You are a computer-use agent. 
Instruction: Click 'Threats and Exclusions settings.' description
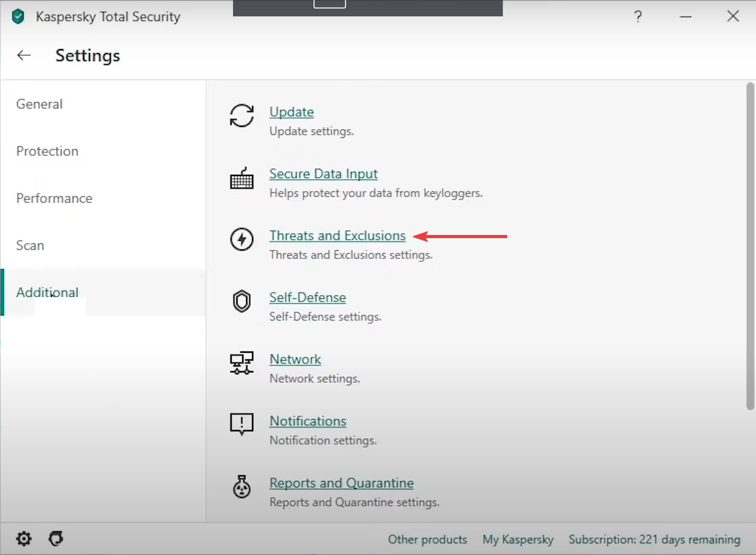coord(351,255)
